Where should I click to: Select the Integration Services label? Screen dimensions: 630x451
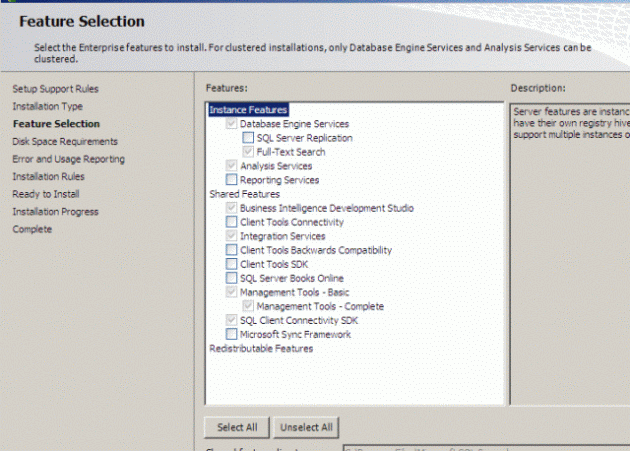pos(283,236)
